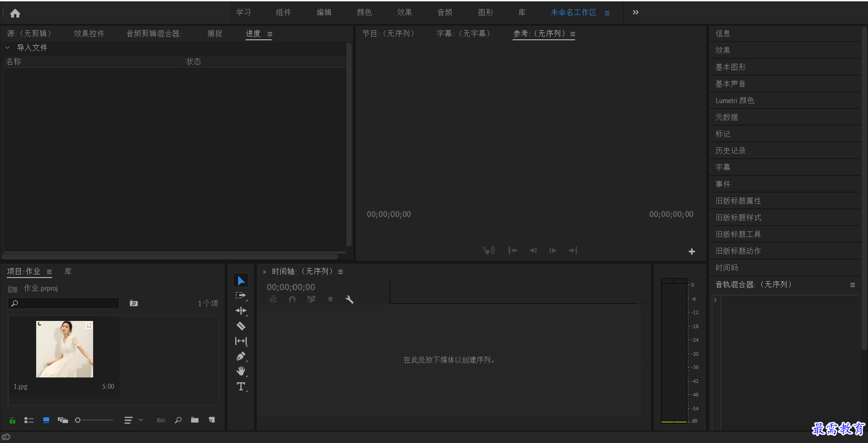The width and height of the screenshot is (868, 443).
Task: Expand sort icons dropdown chevron
Action: coord(141,420)
